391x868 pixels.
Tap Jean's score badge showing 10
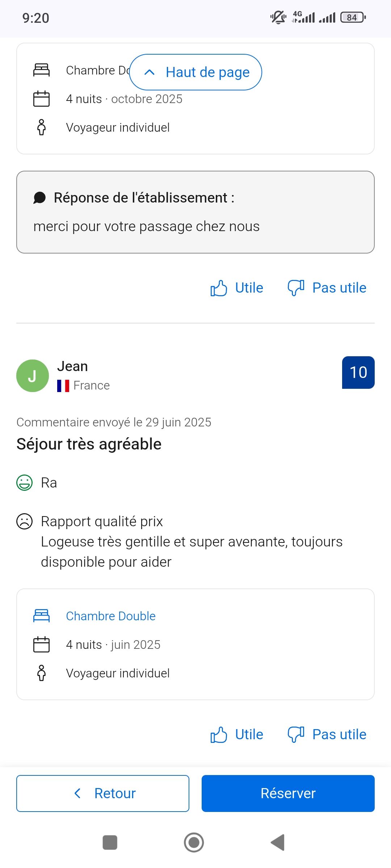click(358, 373)
